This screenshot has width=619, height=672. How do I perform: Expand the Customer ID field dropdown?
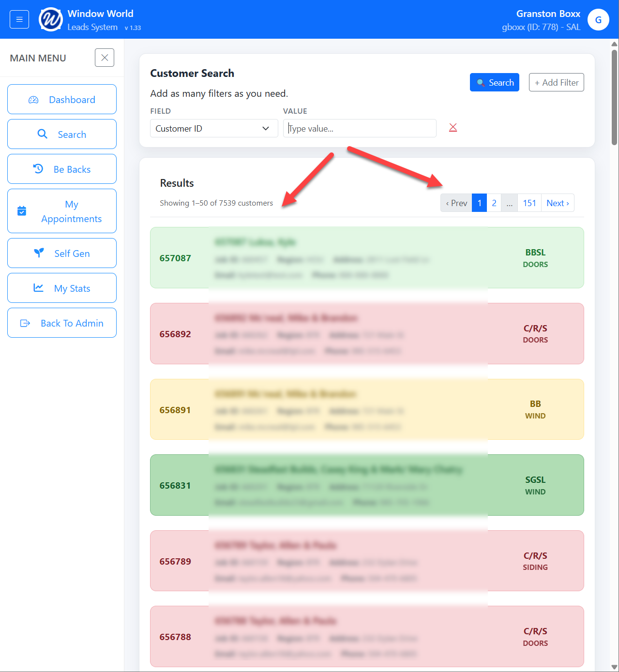click(x=214, y=128)
